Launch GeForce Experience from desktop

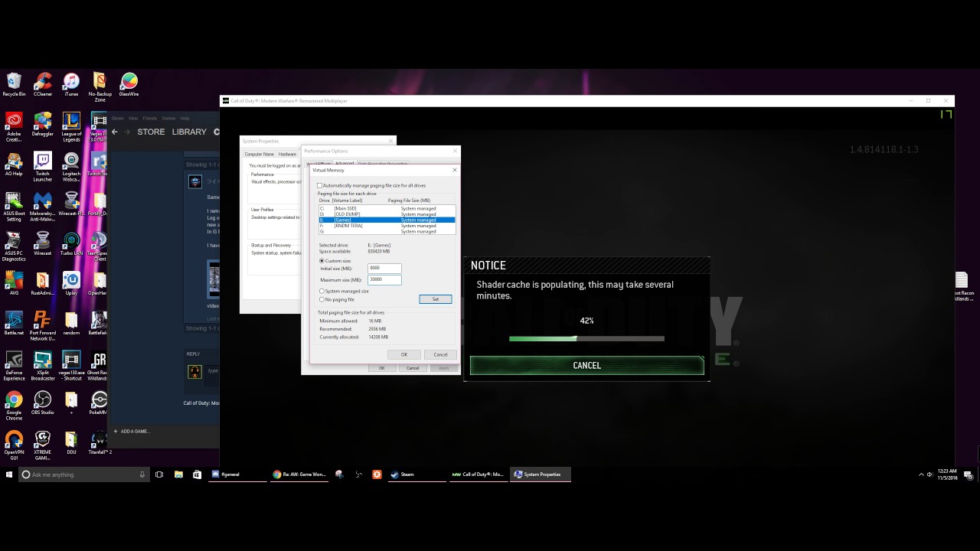click(x=14, y=366)
